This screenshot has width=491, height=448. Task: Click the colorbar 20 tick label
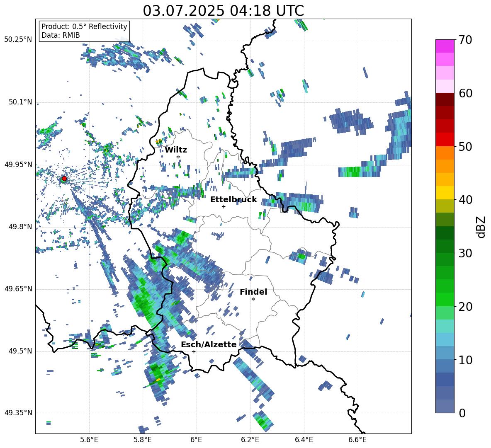(x=465, y=306)
